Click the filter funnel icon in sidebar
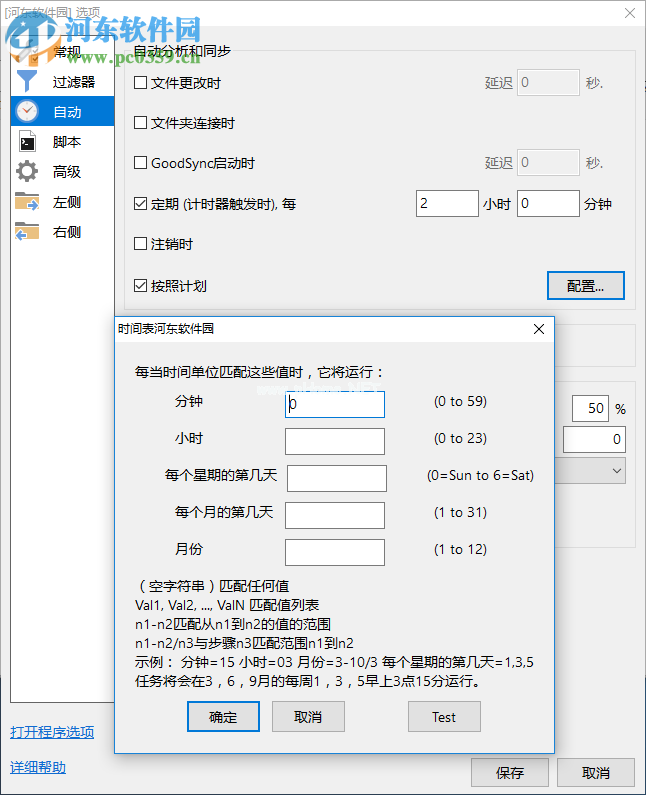 click(x=27, y=82)
